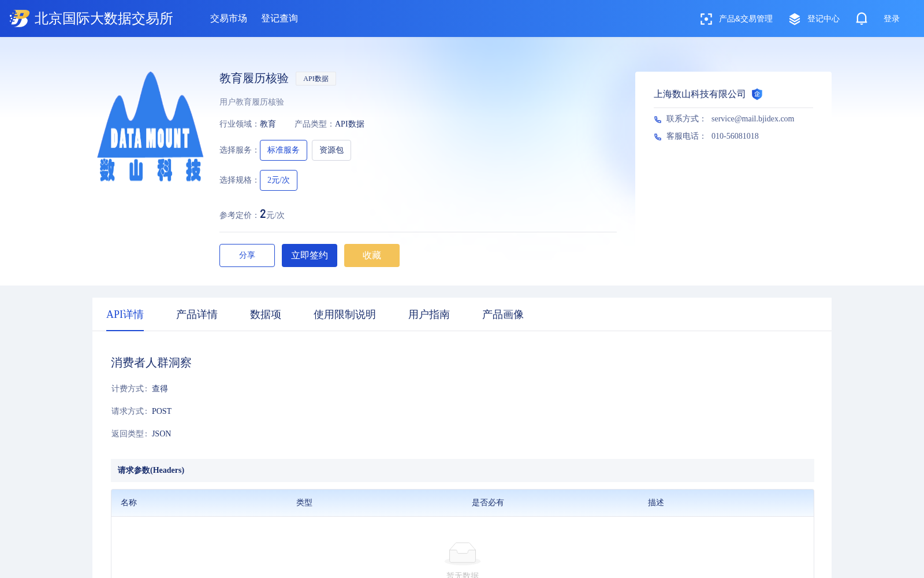Screen dimensions: 924x578
Task: Click the empty data inbox icon
Action: point(463,553)
